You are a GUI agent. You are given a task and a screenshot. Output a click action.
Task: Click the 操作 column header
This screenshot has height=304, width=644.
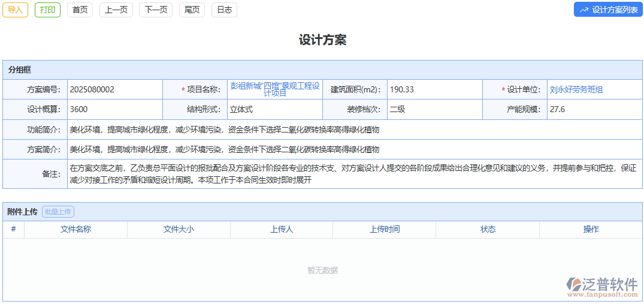coord(591,229)
